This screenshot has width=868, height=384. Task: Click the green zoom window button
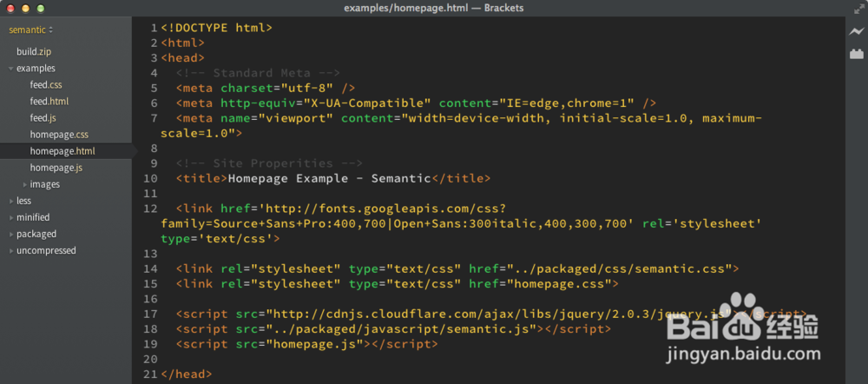click(43, 8)
